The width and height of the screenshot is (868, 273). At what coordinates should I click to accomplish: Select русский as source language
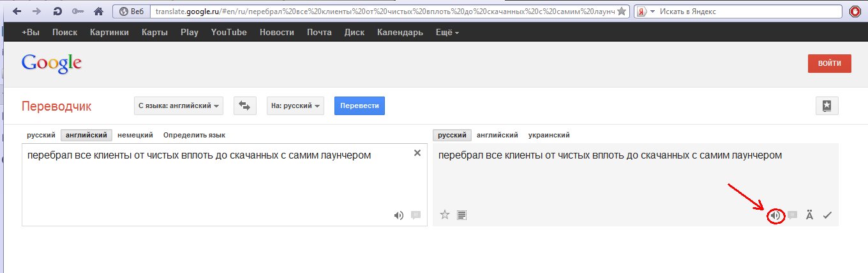(x=41, y=135)
